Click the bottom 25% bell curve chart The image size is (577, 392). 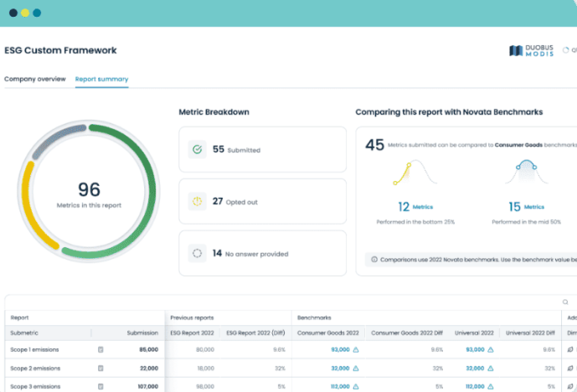415,174
